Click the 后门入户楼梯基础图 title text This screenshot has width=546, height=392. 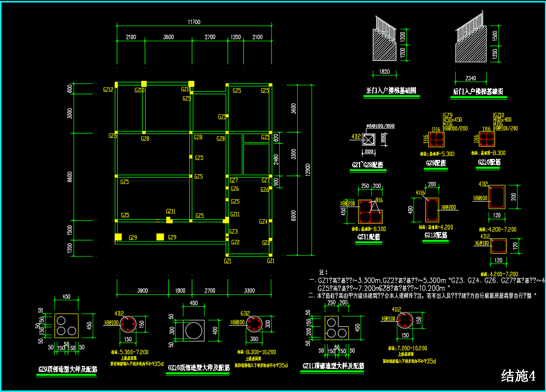(478, 92)
